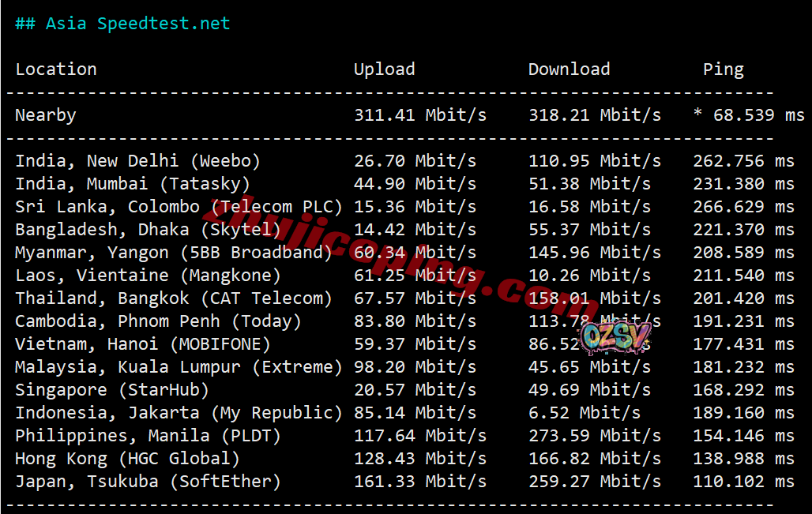Click Laos, Vientaine (Mangkone) location
The height and width of the screenshot is (514, 812).
148,276
